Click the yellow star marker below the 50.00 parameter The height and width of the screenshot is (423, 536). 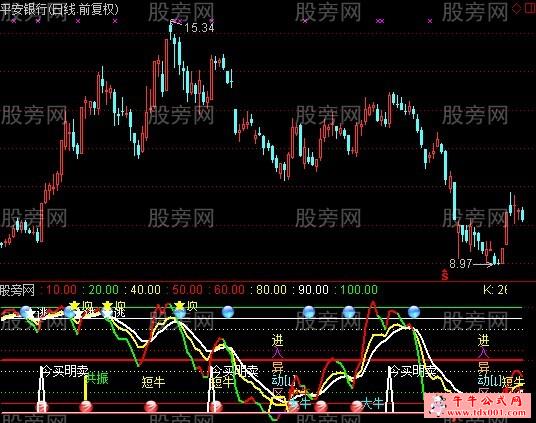coord(179,305)
